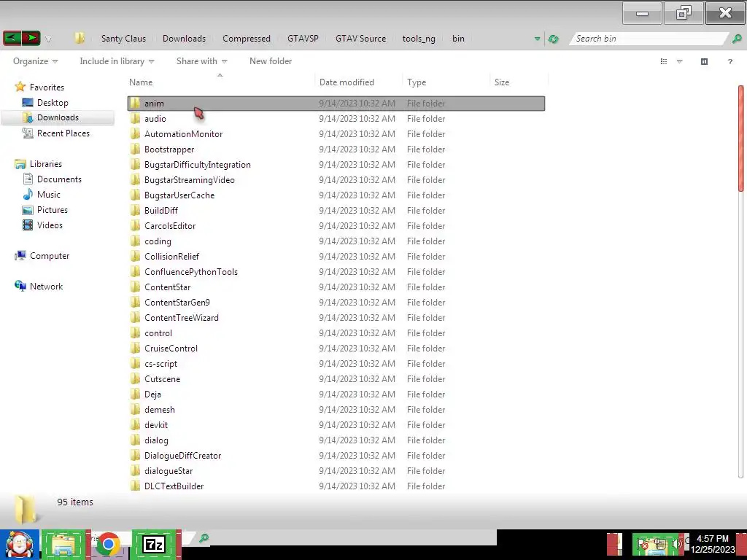Screen dimensions: 747x560
Task: Select the audio folder icon
Action: click(135, 119)
